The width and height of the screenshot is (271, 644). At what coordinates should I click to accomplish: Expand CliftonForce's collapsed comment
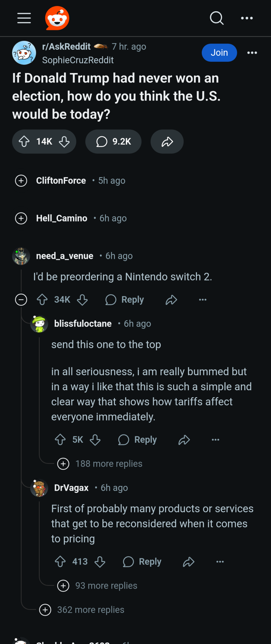pyautogui.click(x=21, y=181)
